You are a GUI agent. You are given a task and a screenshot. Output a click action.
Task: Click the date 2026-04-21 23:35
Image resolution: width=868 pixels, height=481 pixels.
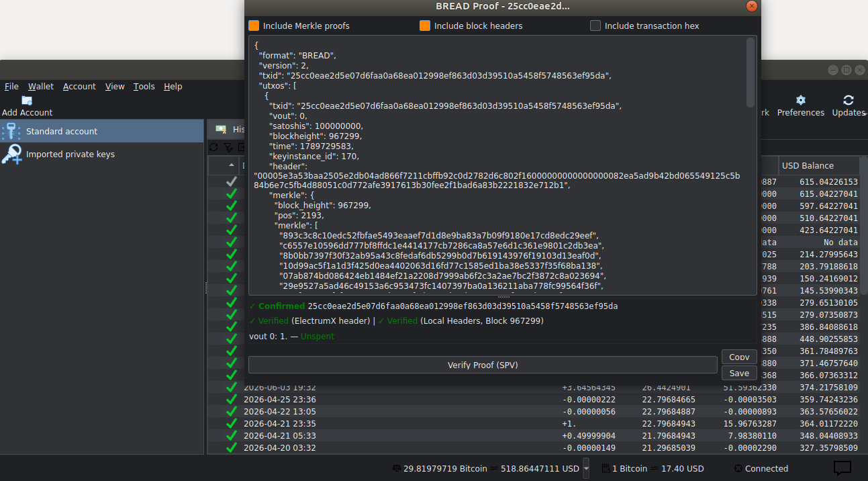(280, 423)
